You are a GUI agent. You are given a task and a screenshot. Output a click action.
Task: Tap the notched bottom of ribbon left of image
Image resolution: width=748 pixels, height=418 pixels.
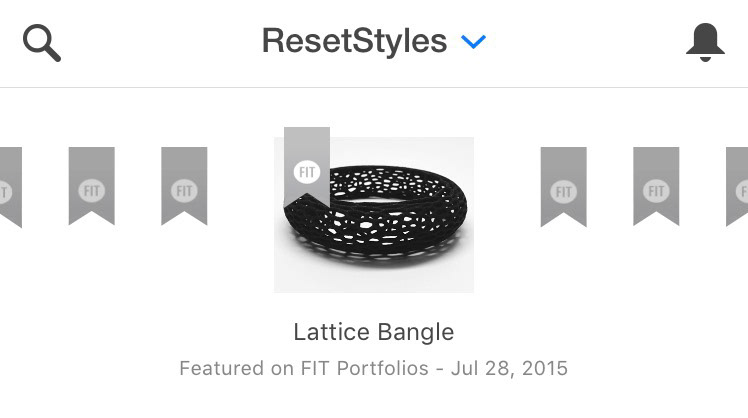coord(184,217)
